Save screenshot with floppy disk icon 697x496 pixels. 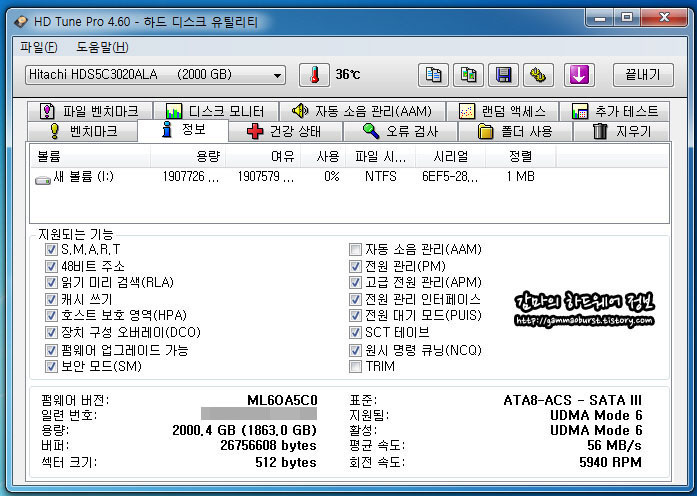(x=503, y=75)
